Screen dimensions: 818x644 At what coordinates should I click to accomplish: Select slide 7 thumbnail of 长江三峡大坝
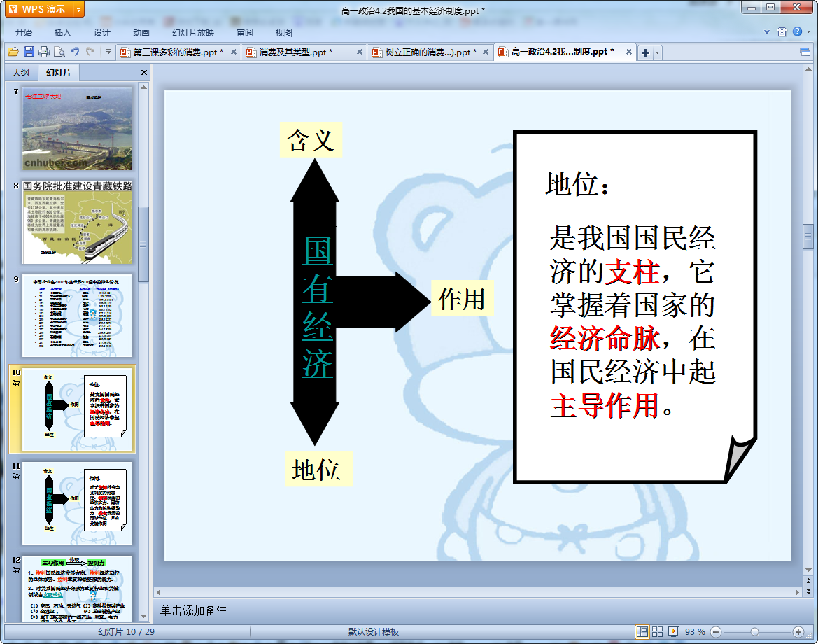pos(77,129)
